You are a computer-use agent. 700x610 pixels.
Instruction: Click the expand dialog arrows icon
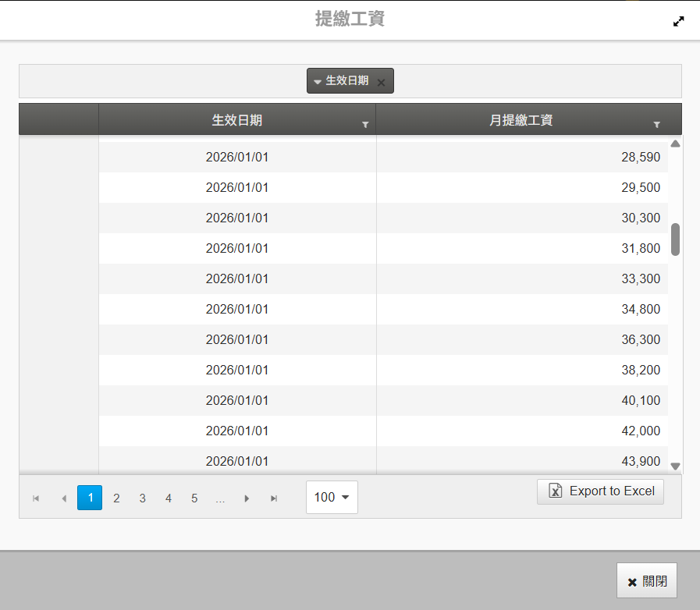point(678,22)
